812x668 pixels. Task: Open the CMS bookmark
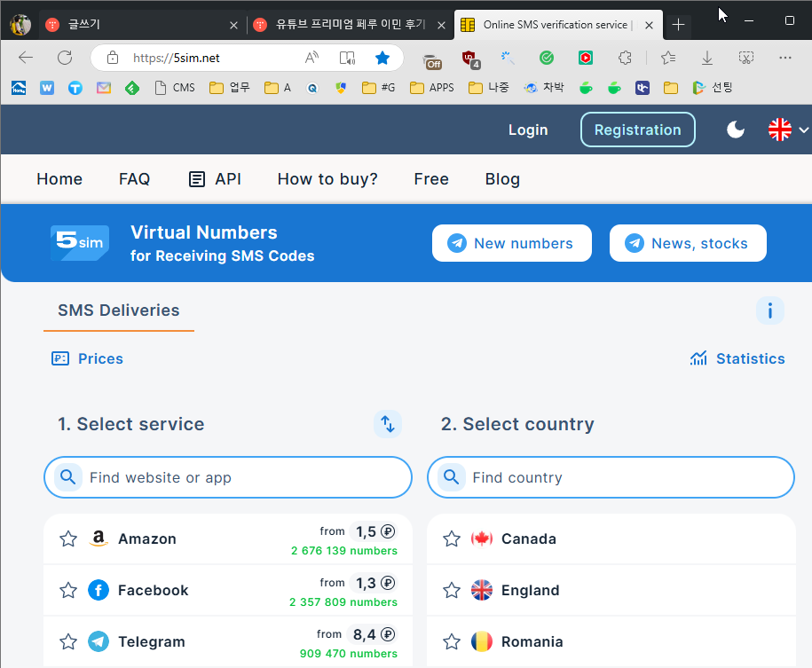(x=175, y=88)
